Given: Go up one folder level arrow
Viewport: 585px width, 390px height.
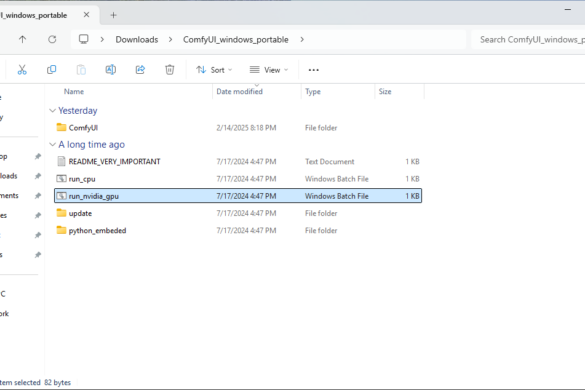Looking at the screenshot, I should click(x=22, y=39).
